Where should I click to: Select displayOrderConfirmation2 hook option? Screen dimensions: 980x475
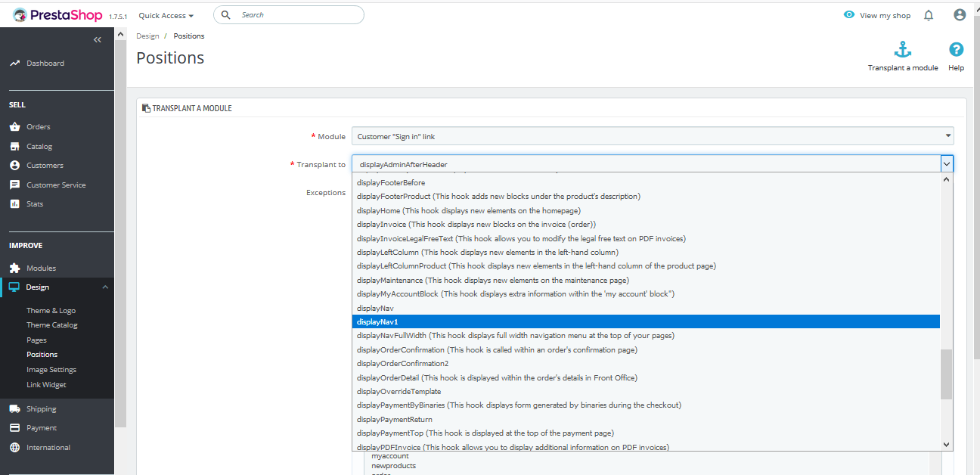tap(646, 364)
